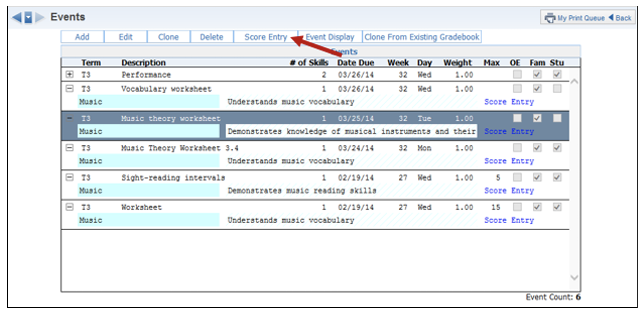Collapse the Music Theory Worksheet 3.4 row
Viewport: 644px width, 313px height.
pyautogui.click(x=70, y=148)
